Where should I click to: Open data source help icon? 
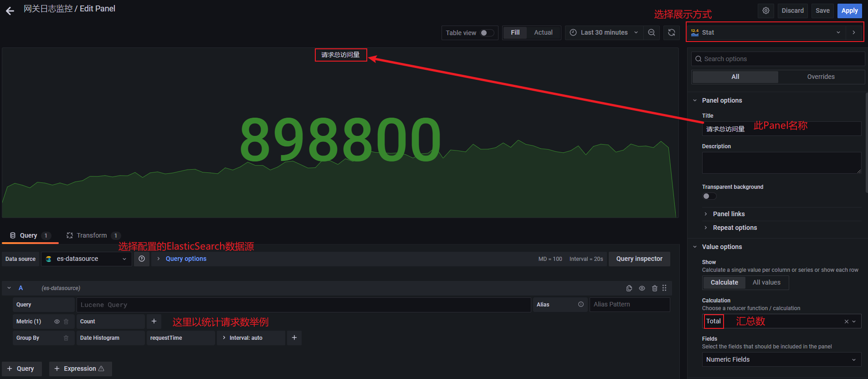(x=142, y=259)
